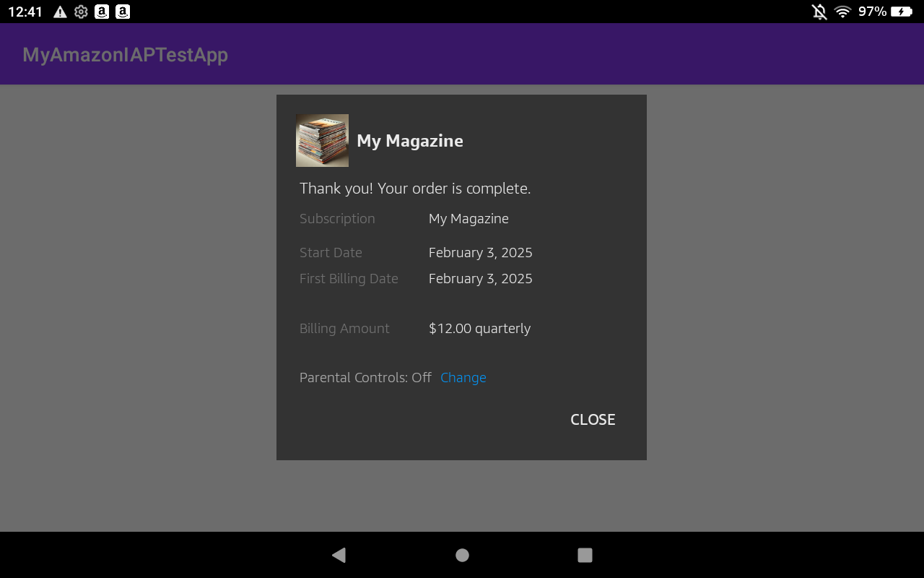Select the My Magazine cover thumbnail
Screen dimensions: 924x578
tap(322, 140)
